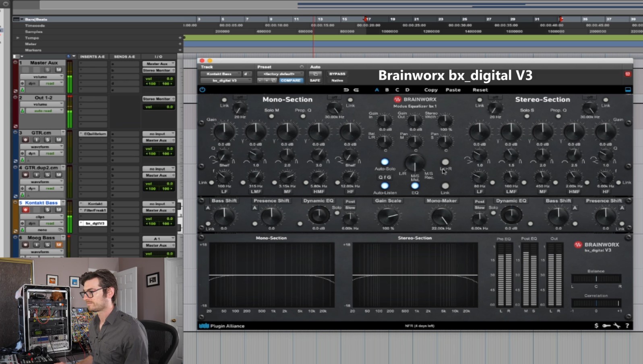Click the next preset plus button
643x364 pixels.
(x=267, y=81)
